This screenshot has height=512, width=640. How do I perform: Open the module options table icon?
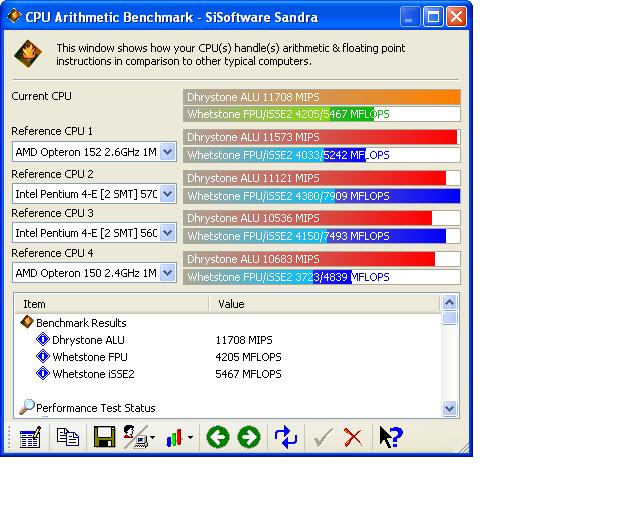pyautogui.click(x=31, y=437)
